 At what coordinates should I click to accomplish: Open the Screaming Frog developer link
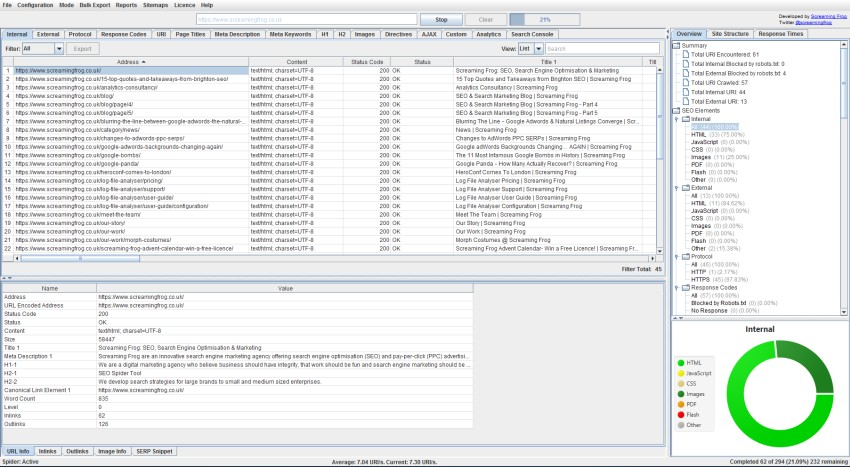828,17
